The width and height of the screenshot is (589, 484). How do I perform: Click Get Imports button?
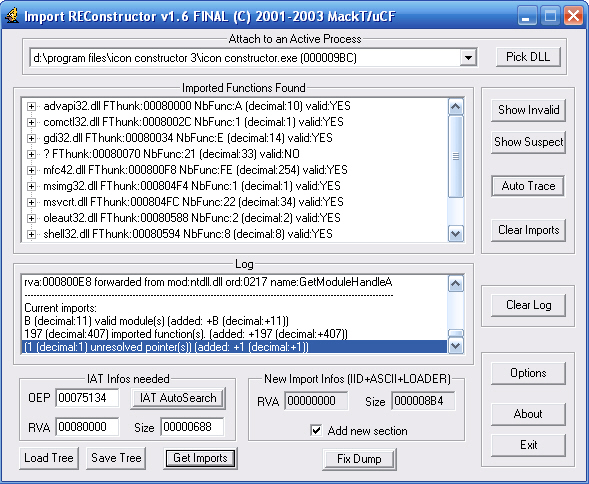200,458
